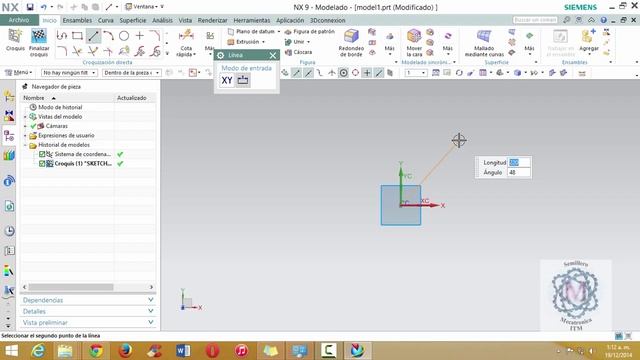This screenshot has width=640, height=360.
Task: Switch to the Renderizar tab
Action: 212,20
